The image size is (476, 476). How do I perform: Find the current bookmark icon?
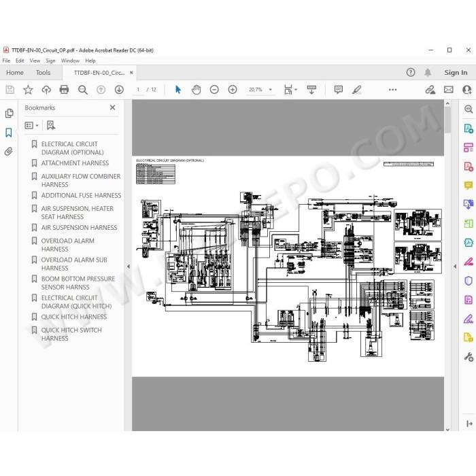(x=51, y=125)
